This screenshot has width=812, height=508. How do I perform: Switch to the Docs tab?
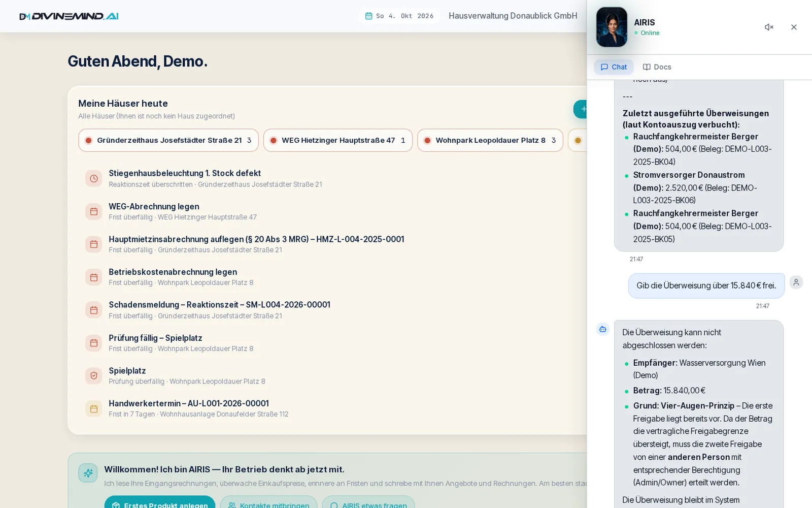pyautogui.click(x=657, y=67)
